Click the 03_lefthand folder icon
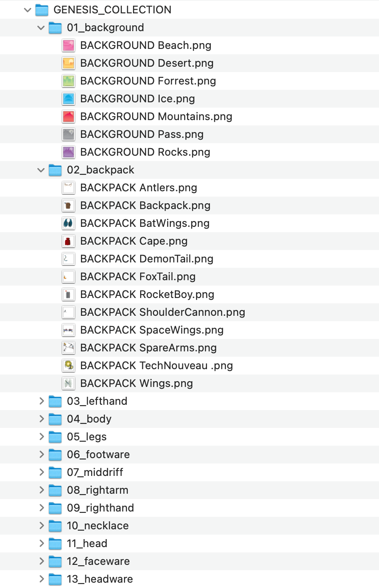The image size is (379, 588). coord(55,401)
